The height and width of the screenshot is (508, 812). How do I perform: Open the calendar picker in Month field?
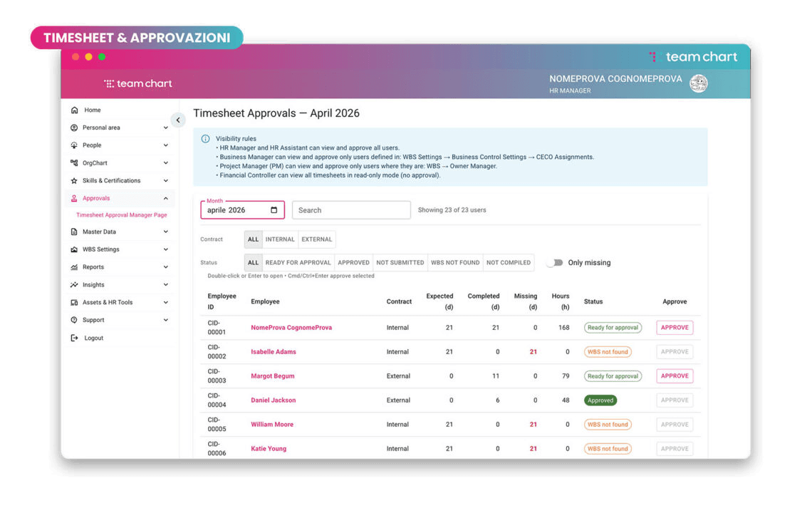(274, 209)
